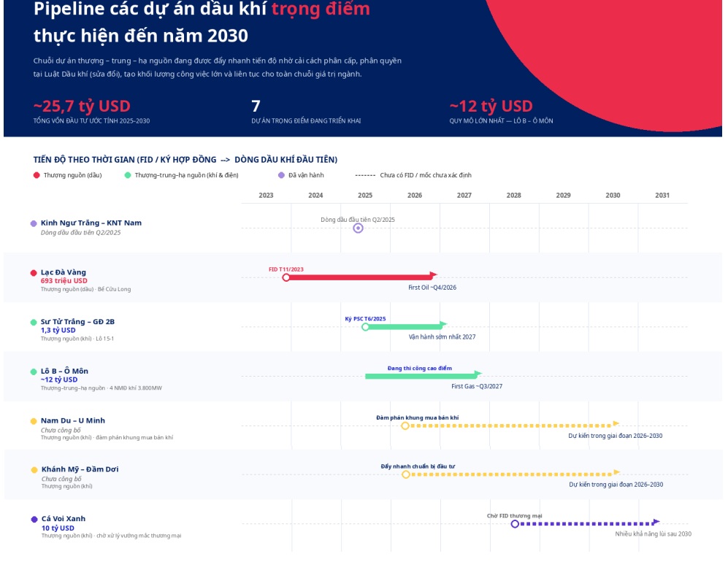Open the Sư Tử Trắng – GĐ 2B project label
The width and height of the screenshot is (728, 562).
(77, 322)
